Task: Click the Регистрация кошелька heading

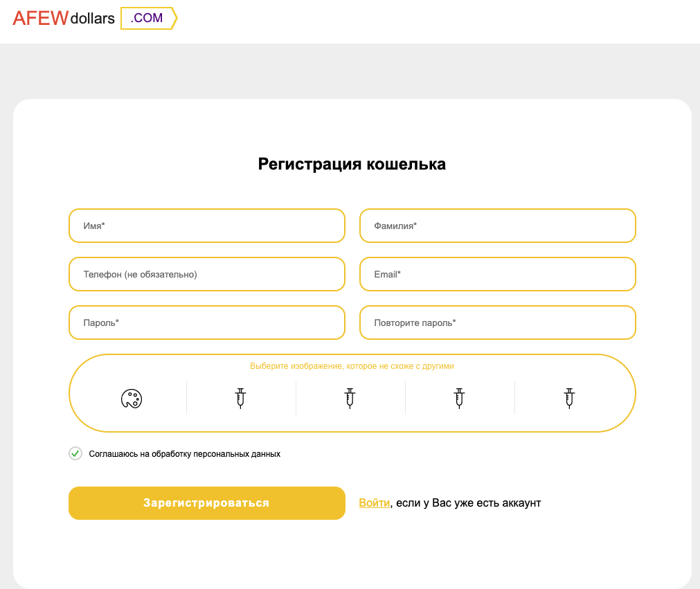Action: tap(352, 164)
